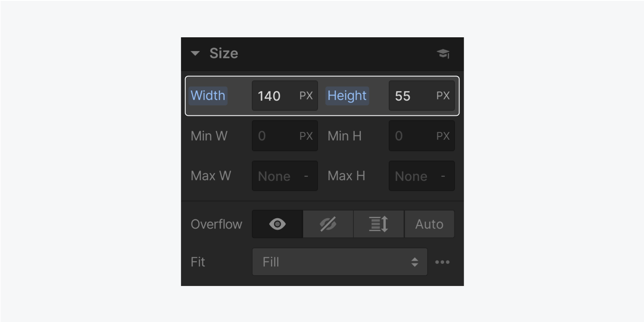Open Fit advanced options with ellipsis icon

(x=442, y=262)
